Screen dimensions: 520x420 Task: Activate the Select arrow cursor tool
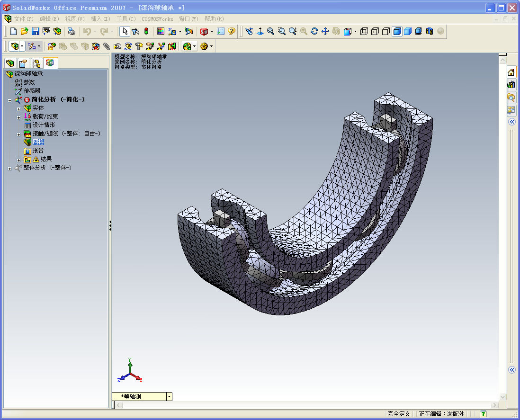click(x=125, y=32)
